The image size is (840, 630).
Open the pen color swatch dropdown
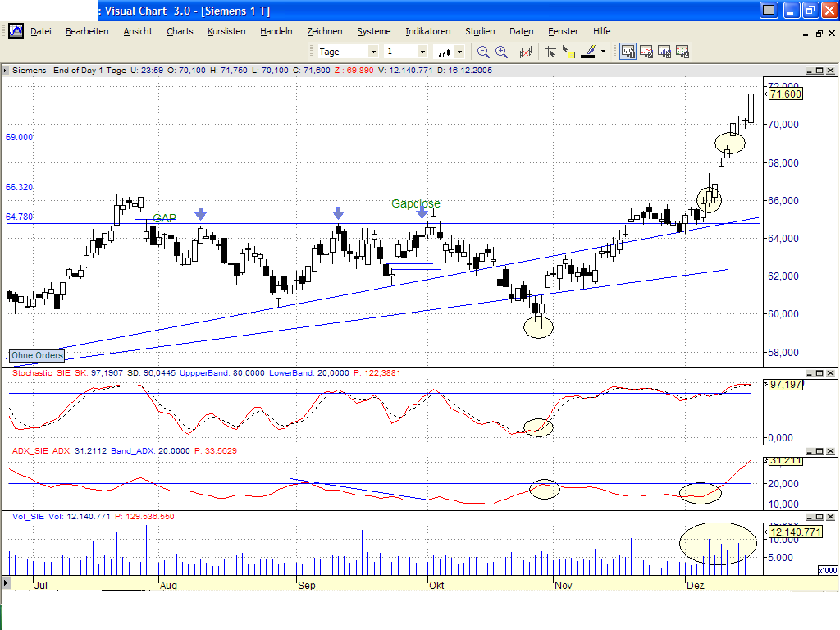click(603, 52)
